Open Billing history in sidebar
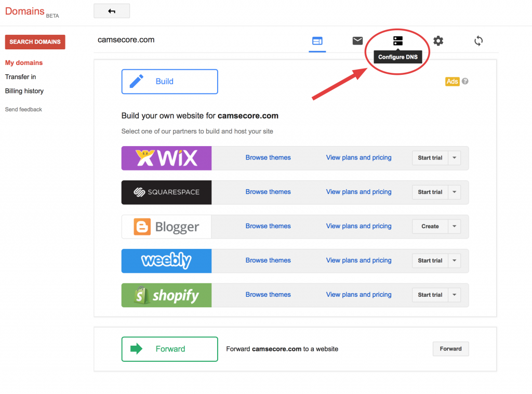532x394 pixels. (24, 91)
